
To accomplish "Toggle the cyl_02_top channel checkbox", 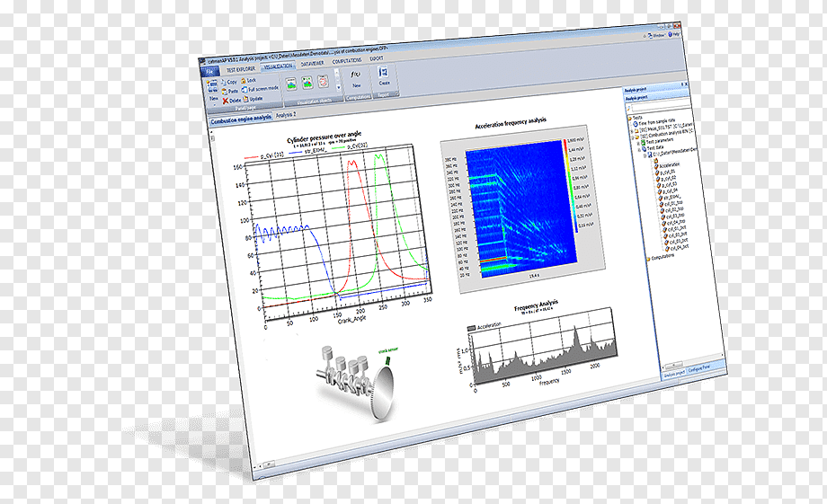I will click(x=662, y=211).
